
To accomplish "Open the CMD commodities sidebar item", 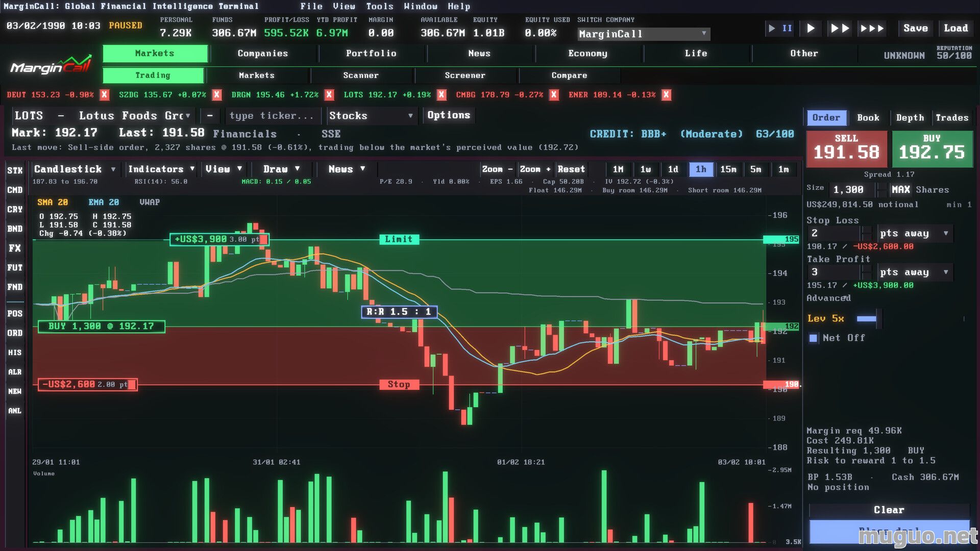I will click(15, 190).
